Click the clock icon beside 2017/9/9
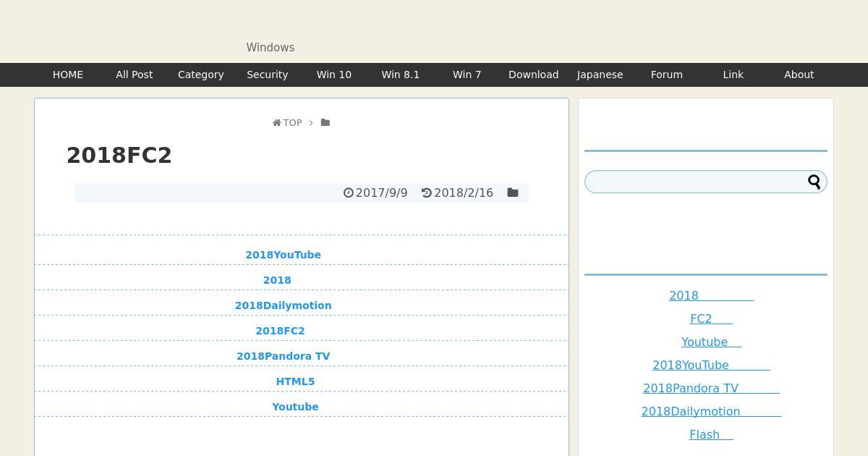This screenshot has height=456, width=868. [348, 193]
